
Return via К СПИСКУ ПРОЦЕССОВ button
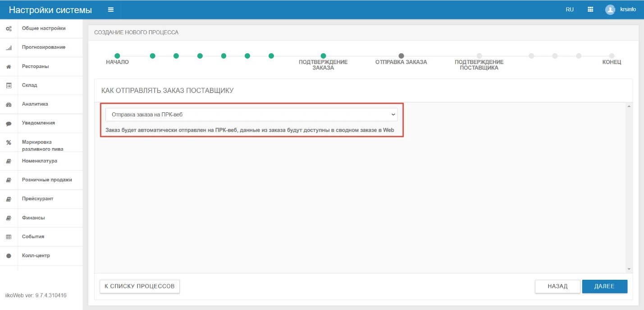click(140, 287)
